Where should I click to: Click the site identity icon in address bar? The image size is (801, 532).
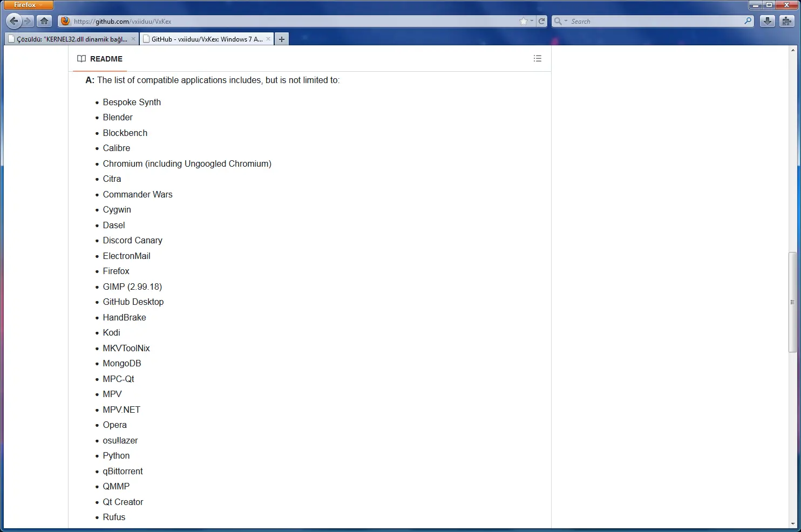[x=65, y=21]
